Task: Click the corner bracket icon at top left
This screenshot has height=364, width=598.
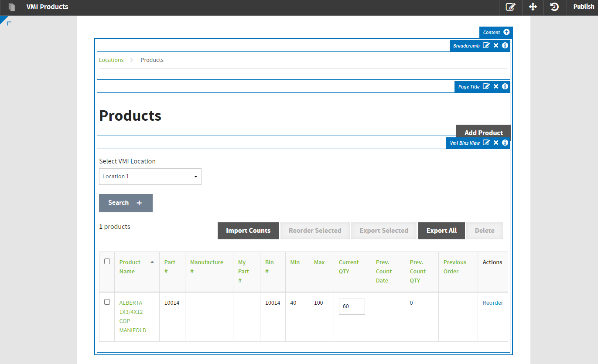Action: point(9,23)
